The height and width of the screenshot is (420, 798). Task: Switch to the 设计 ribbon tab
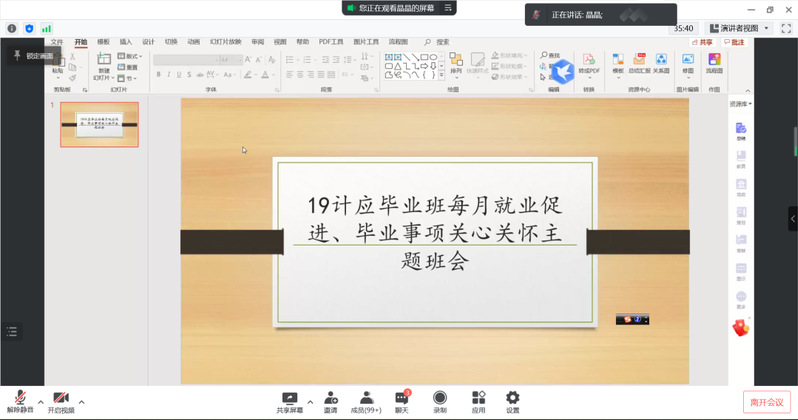(148, 43)
